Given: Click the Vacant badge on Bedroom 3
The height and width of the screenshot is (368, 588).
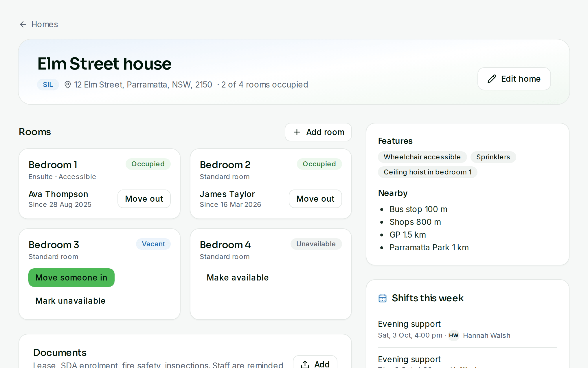Looking at the screenshot, I should 153,244.
